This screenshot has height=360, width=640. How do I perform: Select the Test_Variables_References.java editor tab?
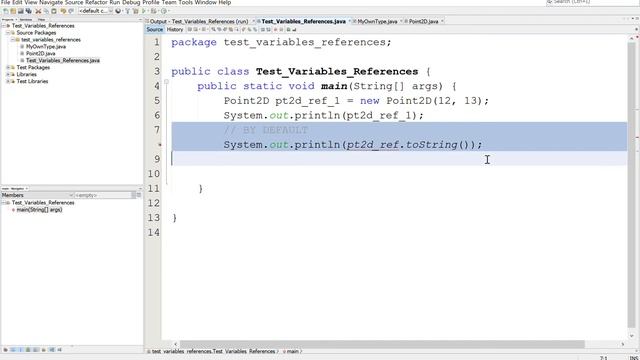(303, 21)
